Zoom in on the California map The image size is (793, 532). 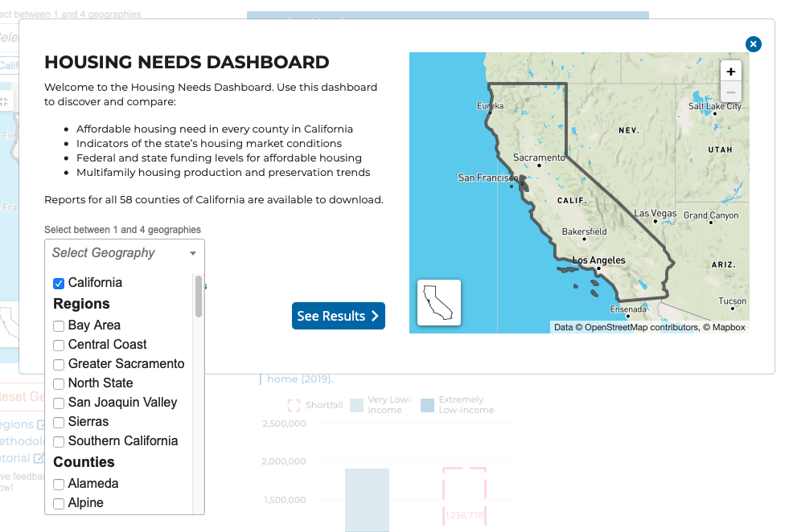(x=730, y=72)
